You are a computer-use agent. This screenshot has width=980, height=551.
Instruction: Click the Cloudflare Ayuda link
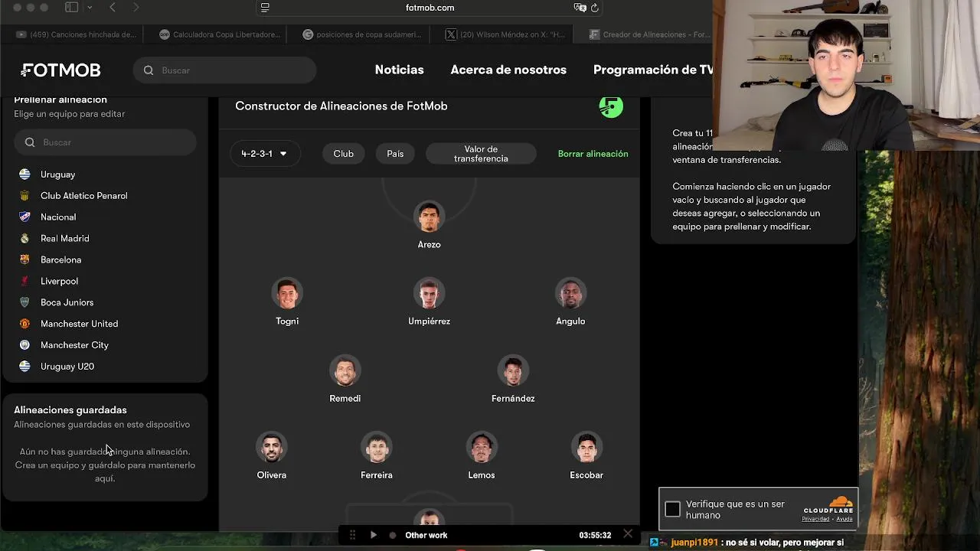844,519
